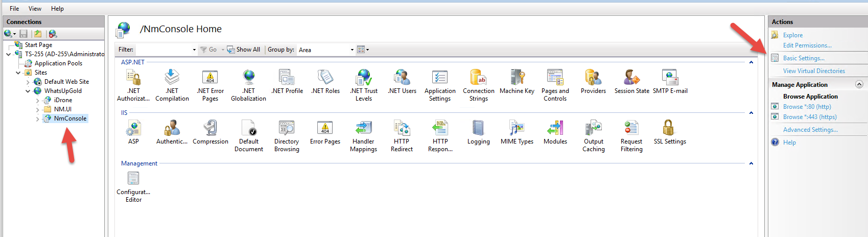Open the Group by Area dropdown
868x237 pixels.
(x=352, y=50)
